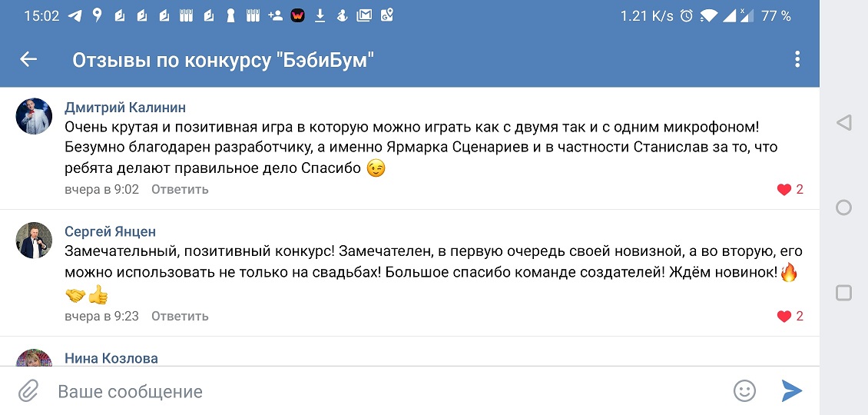This screenshot has width=868, height=415.
Task: Tap the Android home circle button
Action: [x=843, y=207]
